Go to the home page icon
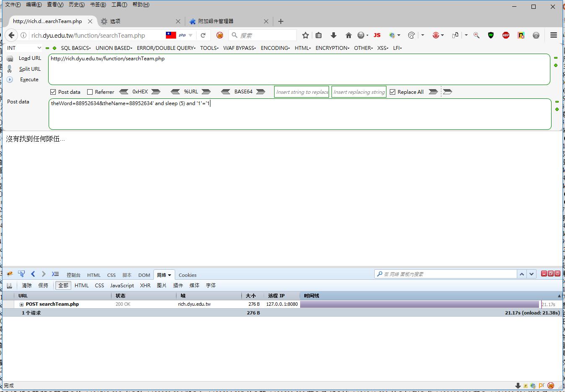 click(x=348, y=35)
